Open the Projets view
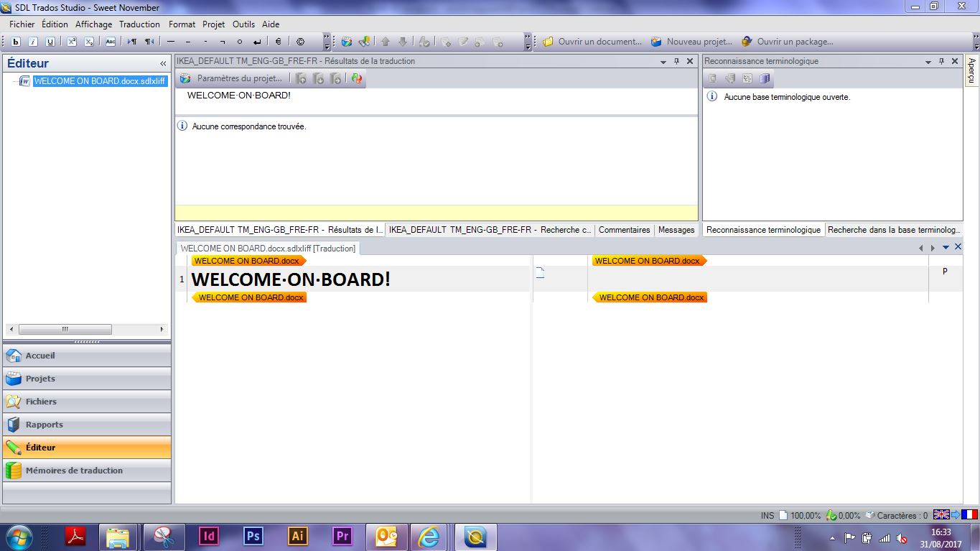980x551 pixels. (87, 379)
